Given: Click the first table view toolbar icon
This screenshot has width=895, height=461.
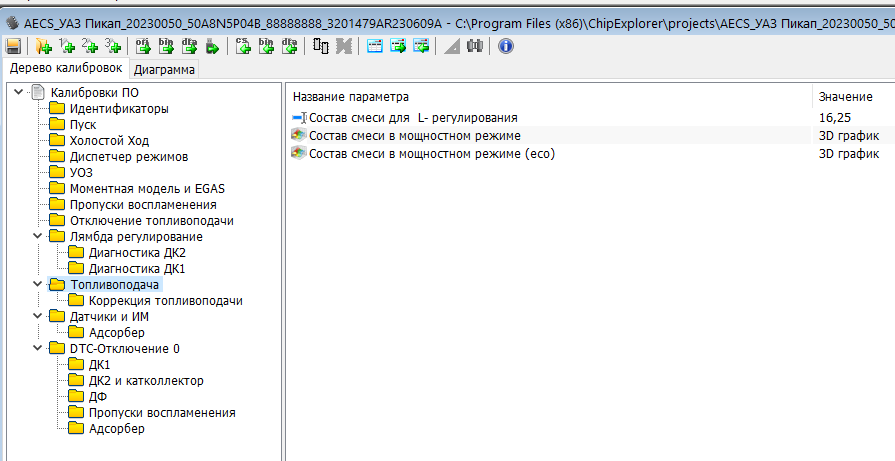Looking at the screenshot, I should [375, 46].
